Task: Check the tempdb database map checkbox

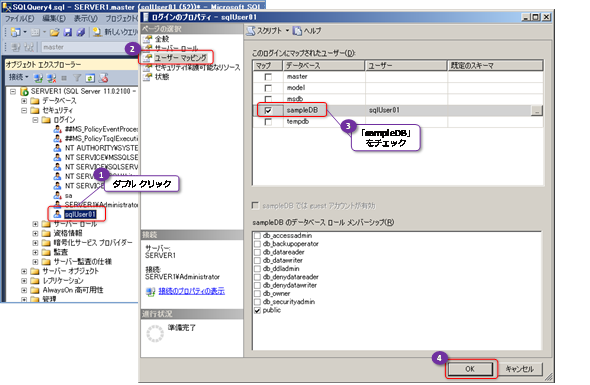Action: tap(268, 122)
